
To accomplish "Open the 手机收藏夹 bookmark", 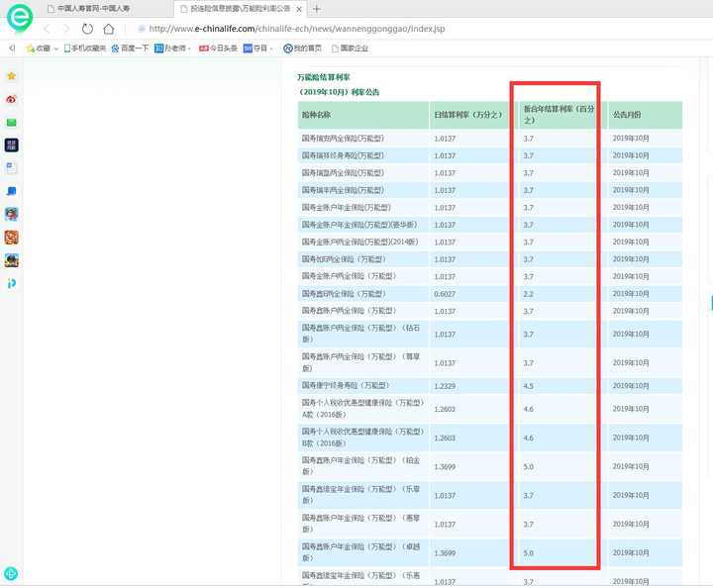I will (x=85, y=49).
